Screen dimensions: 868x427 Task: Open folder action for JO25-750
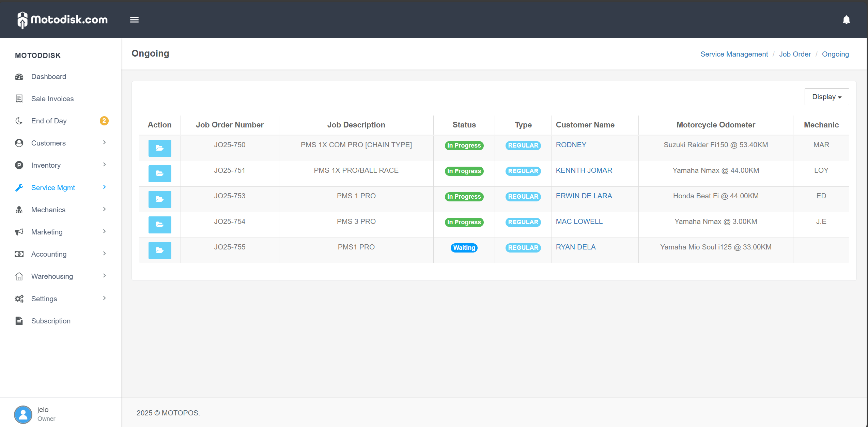click(160, 148)
